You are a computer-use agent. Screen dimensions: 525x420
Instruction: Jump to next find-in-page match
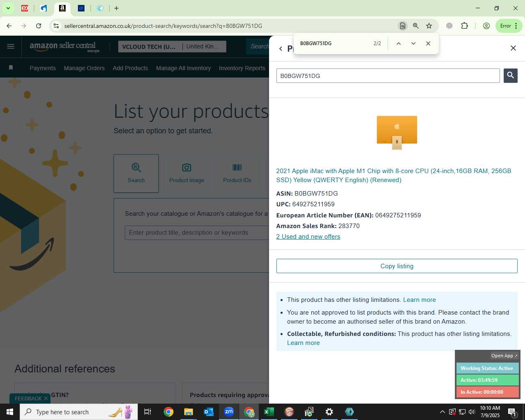[413, 43]
